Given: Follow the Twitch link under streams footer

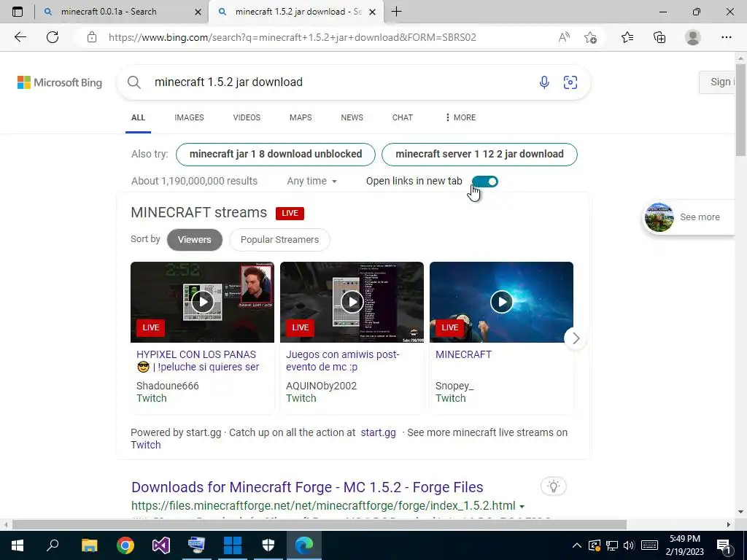Looking at the screenshot, I should click(x=146, y=446).
